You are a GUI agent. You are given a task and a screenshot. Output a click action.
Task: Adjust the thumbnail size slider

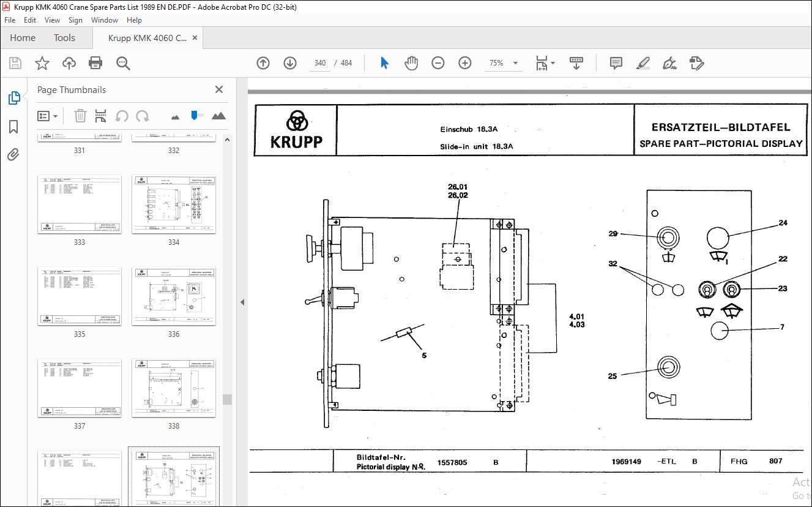click(195, 115)
